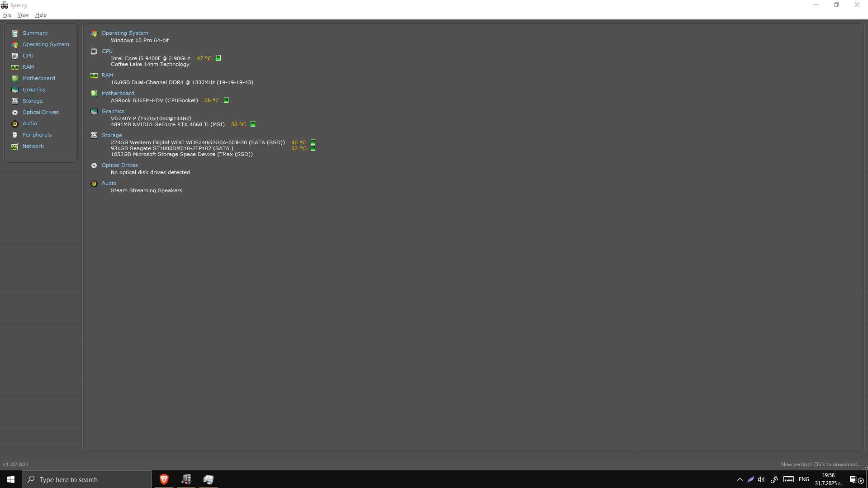
Task: Select Optical Drives in the sidebar
Action: (41, 112)
